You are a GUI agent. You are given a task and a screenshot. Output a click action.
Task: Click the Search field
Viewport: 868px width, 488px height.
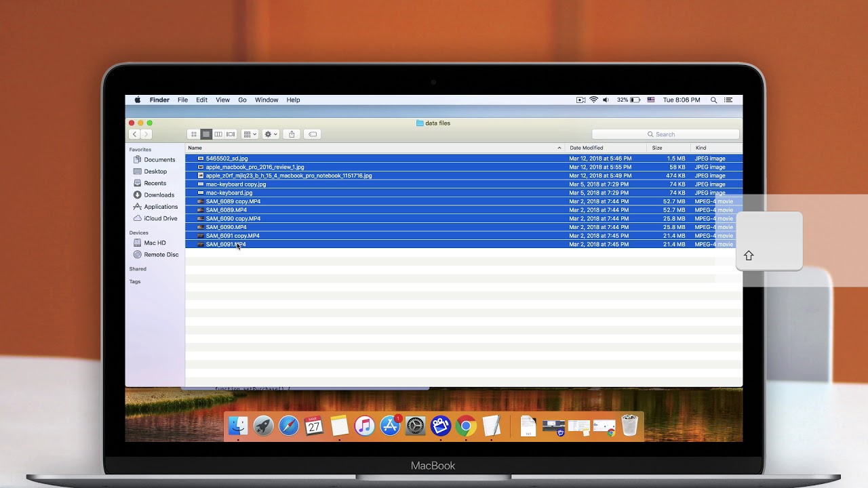(665, 134)
